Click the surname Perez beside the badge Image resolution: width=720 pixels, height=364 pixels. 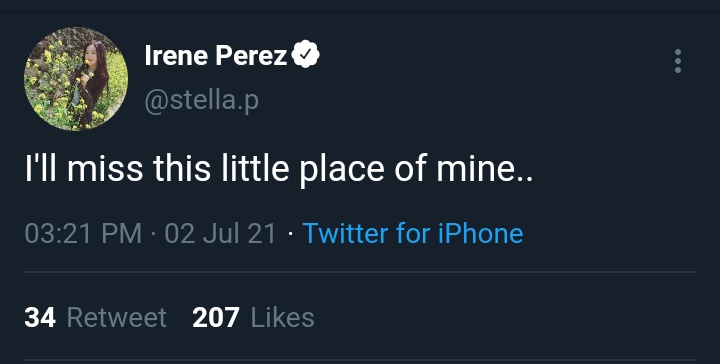[x=252, y=56]
